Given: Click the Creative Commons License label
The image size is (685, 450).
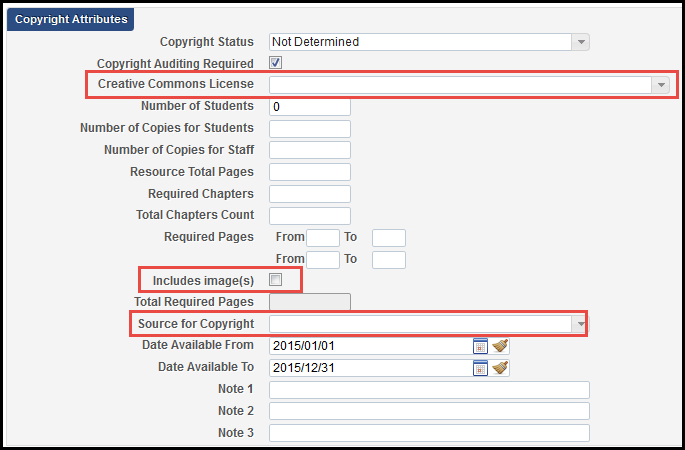Looking at the screenshot, I should click(x=176, y=84).
